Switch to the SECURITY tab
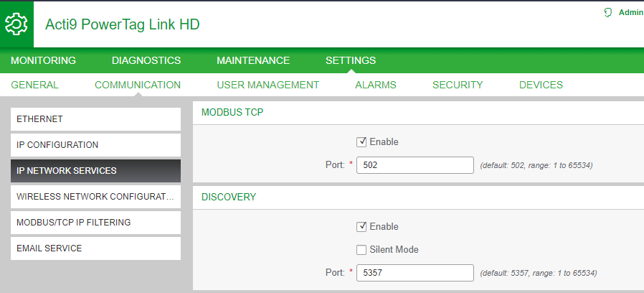The image size is (644, 293). 458,85
